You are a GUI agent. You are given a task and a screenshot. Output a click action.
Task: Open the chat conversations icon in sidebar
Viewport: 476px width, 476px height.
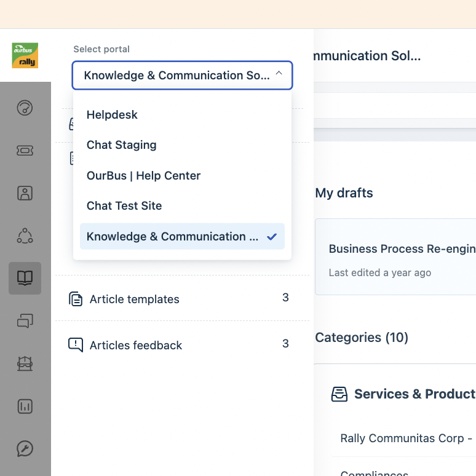coord(25,320)
